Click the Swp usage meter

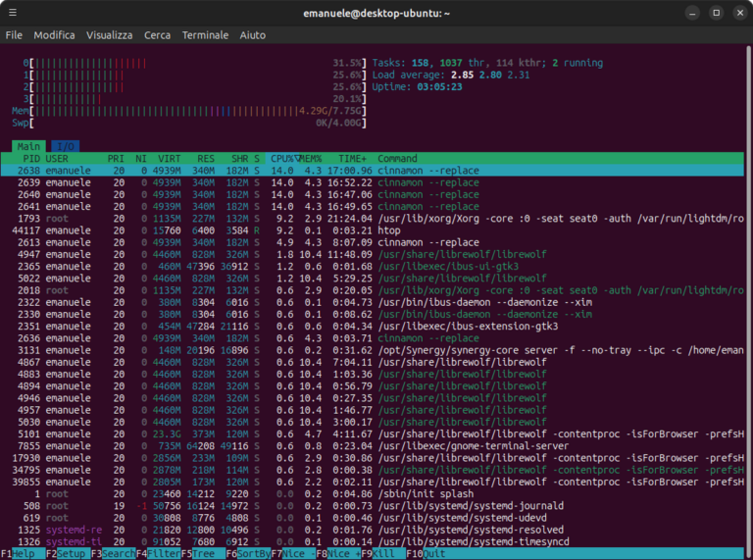189,123
